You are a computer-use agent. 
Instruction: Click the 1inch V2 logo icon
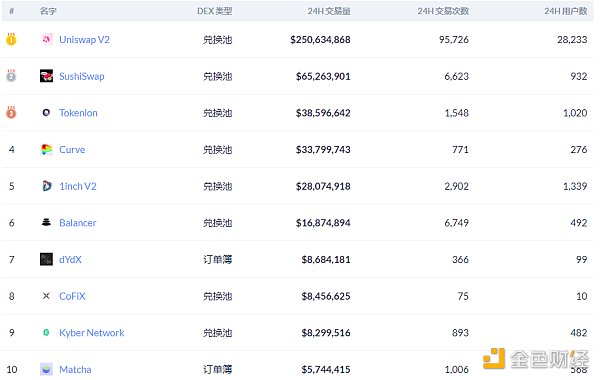click(x=46, y=186)
